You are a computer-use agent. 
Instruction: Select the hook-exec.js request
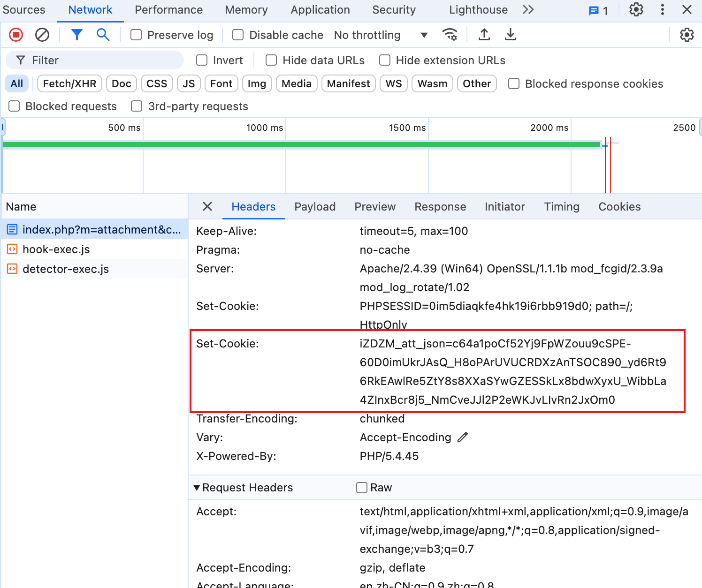(56, 249)
